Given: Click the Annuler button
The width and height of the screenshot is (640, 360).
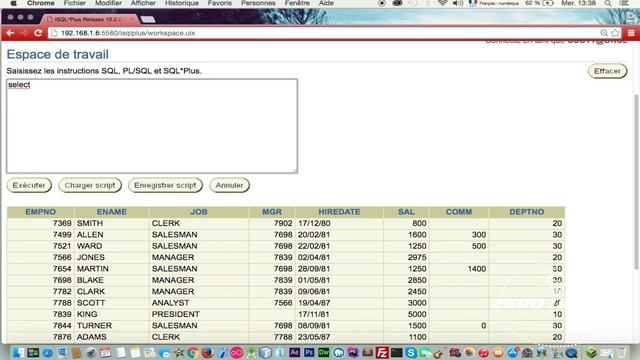Looking at the screenshot, I should click(x=229, y=185).
